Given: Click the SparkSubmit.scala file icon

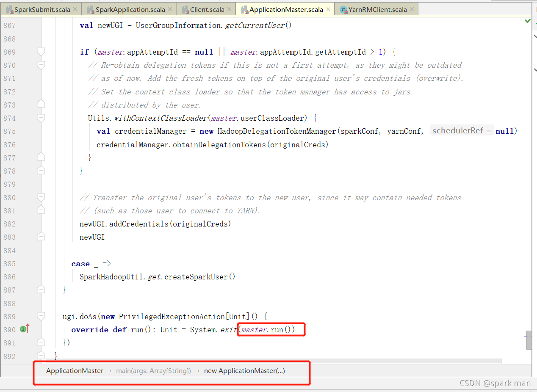Looking at the screenshot, I should coord(9,9).
